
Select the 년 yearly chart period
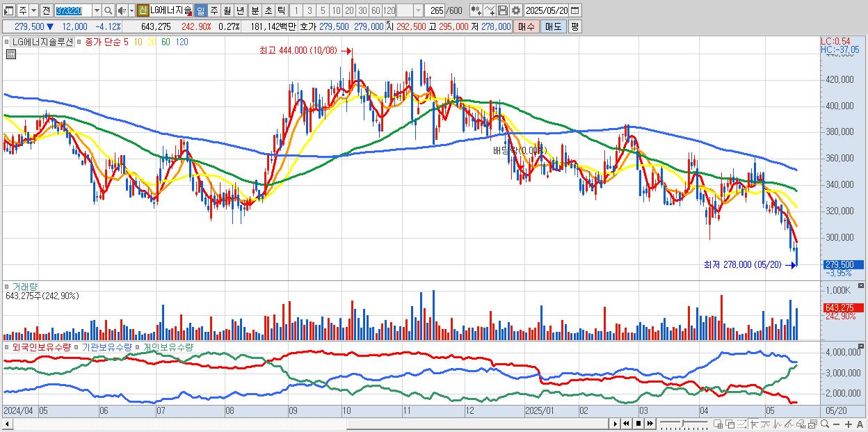pos(240,10)
